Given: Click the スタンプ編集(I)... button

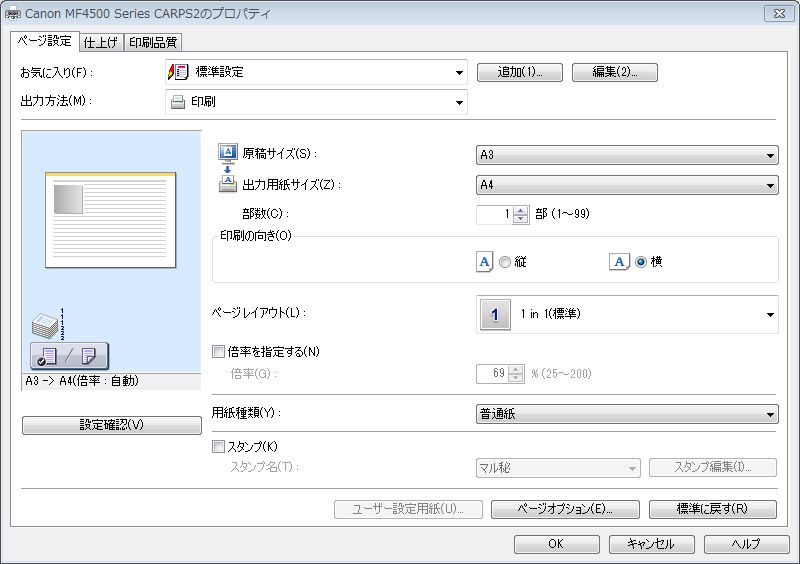Looking at the screenshot, I should [x=713, y=468].
